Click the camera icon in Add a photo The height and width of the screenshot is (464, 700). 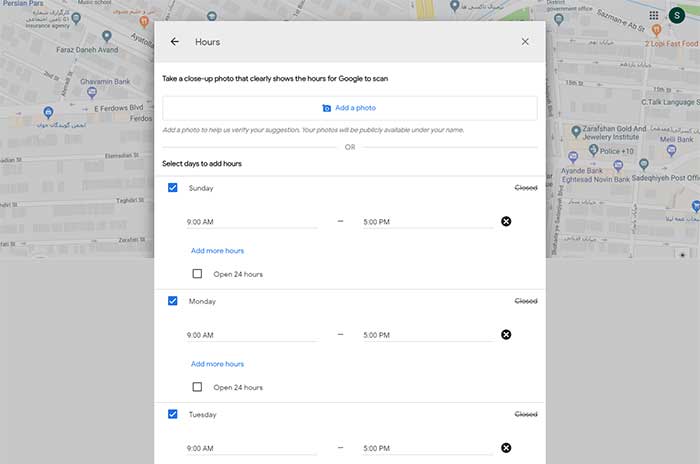point(326,108)
